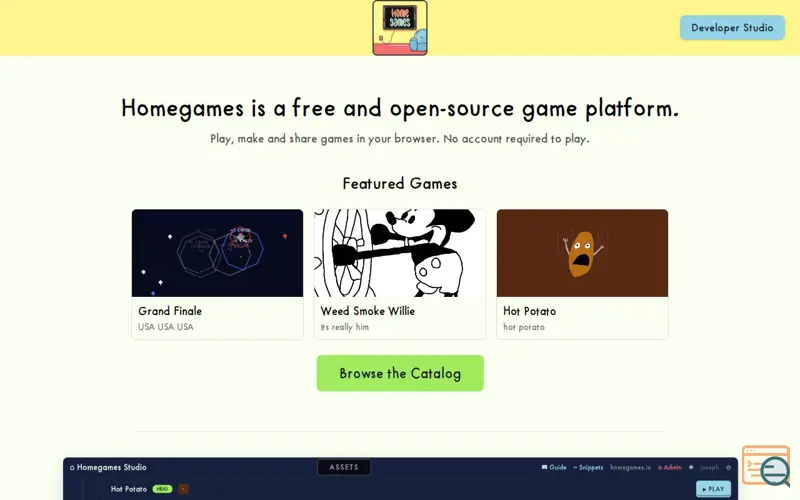Click the 'joseph' username in Studio bar
The height and width of the screenshot is (500, 800).
(x=709, y=467)
